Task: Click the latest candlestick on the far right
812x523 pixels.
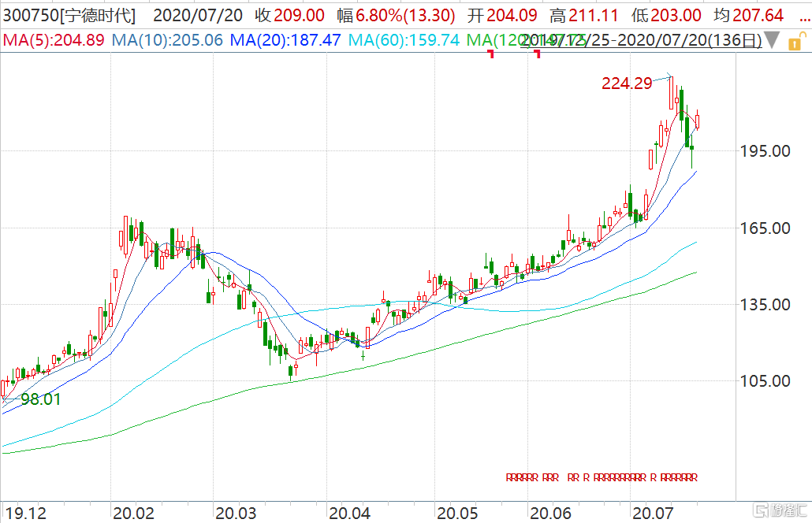Action: click(x=698, y=121)
